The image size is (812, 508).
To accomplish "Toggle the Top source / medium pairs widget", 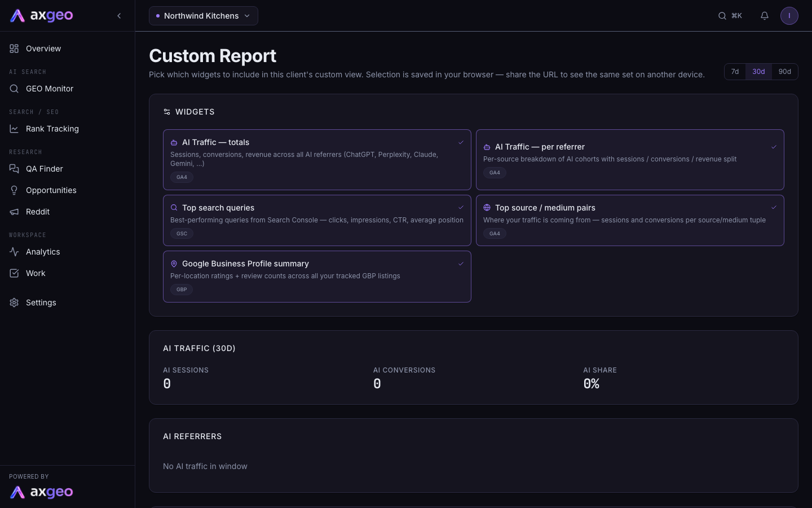I will click(630, 220).
